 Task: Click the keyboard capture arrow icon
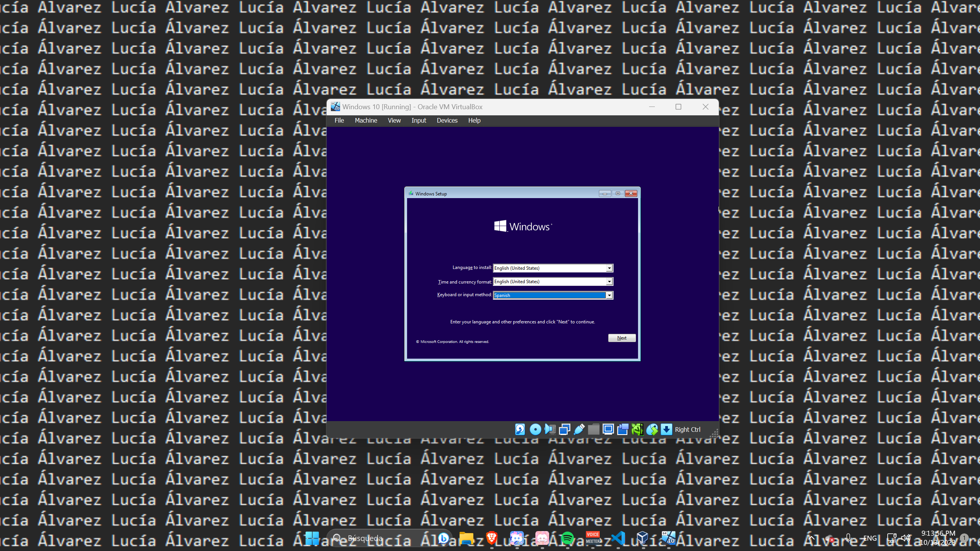(666, 430)
